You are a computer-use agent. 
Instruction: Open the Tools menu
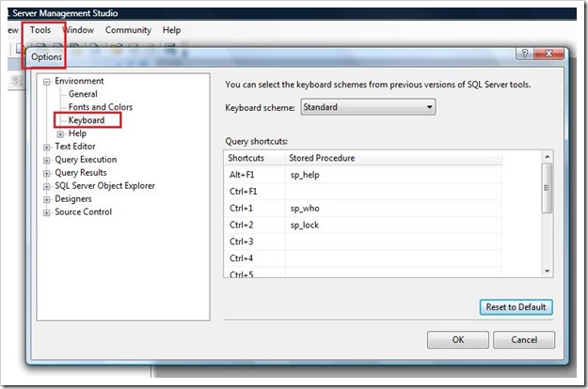[40, 30]
